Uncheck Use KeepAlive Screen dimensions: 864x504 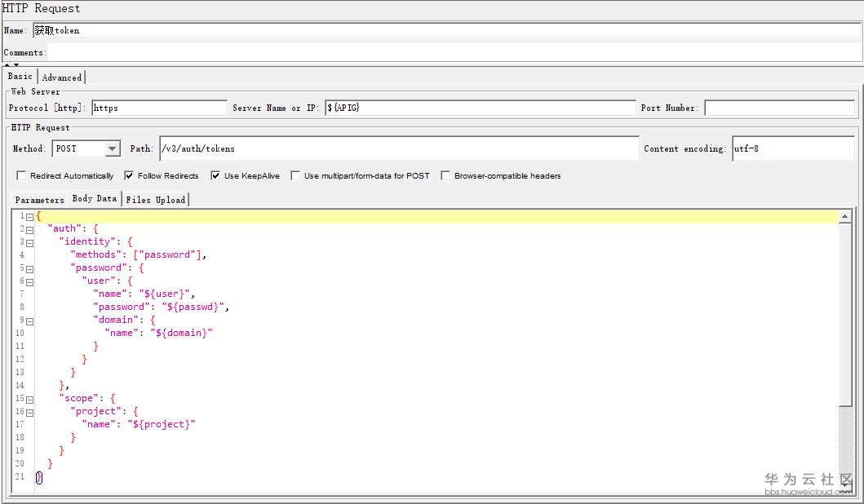click(215, 175)
